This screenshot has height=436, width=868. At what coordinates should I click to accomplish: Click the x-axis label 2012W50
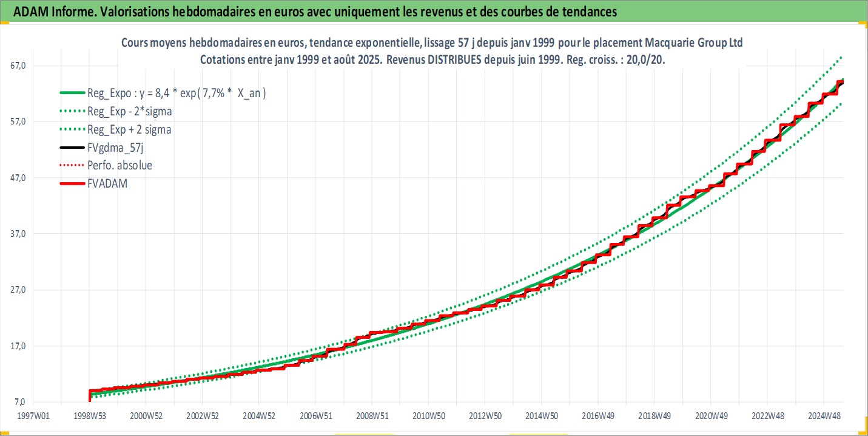coord(485,416)
